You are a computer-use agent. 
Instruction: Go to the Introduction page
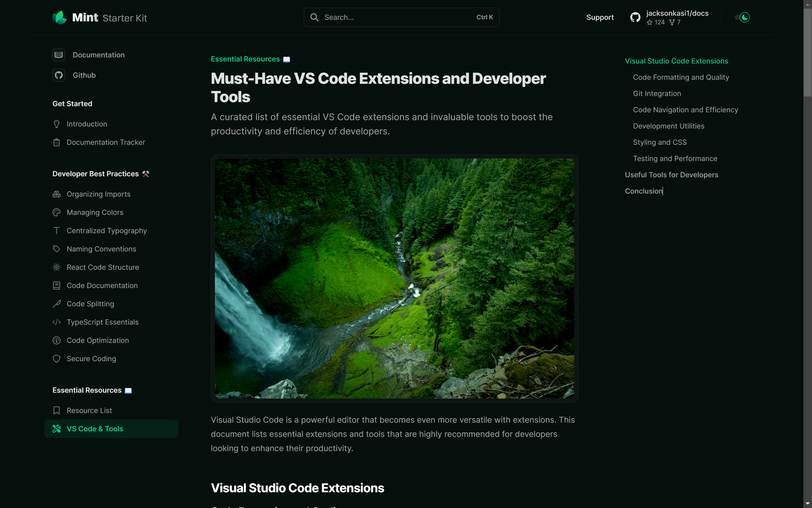[x=87, y=124]
